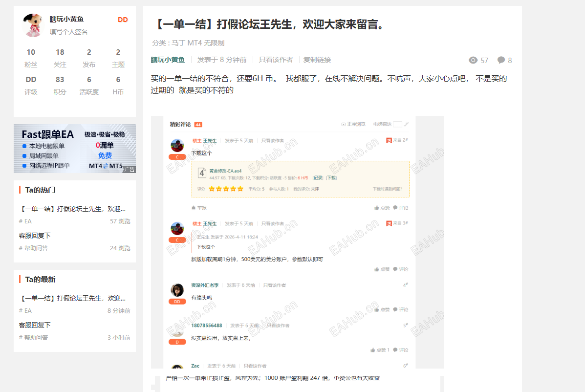Click the author avatar image

click(33, 25)
